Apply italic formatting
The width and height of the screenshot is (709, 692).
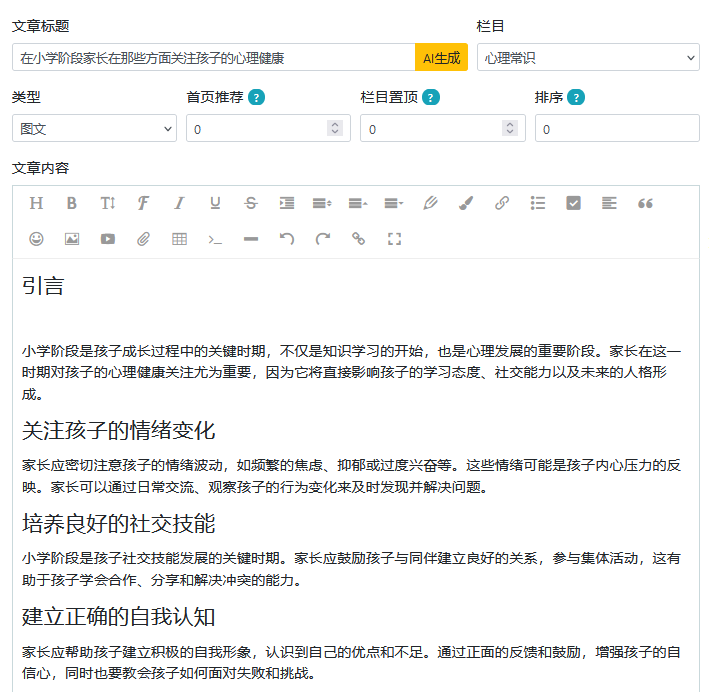point(180,203)
